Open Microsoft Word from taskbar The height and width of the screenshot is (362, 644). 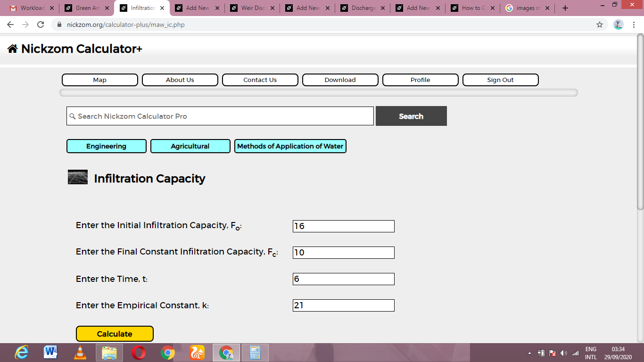[x=50, y=353]
